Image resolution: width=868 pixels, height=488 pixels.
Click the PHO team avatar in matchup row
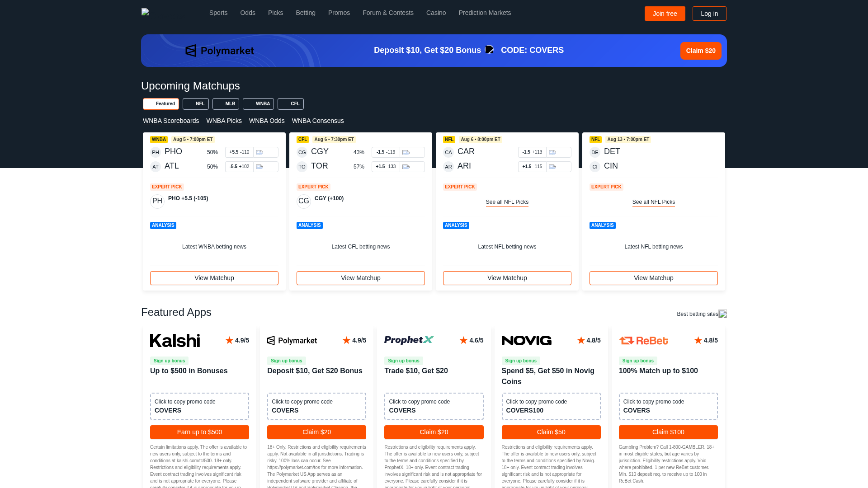[156, 152]
